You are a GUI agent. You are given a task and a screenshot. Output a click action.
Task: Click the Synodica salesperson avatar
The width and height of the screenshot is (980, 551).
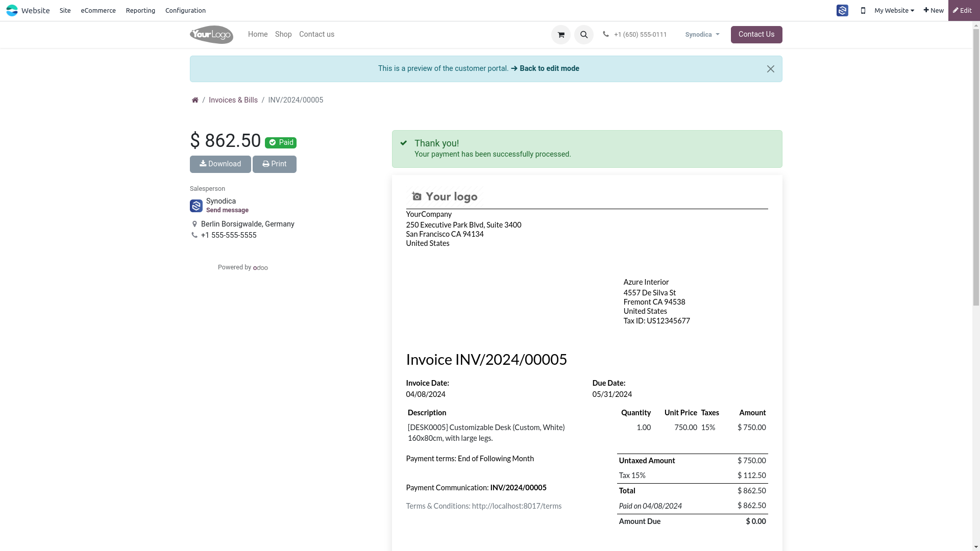196,206
